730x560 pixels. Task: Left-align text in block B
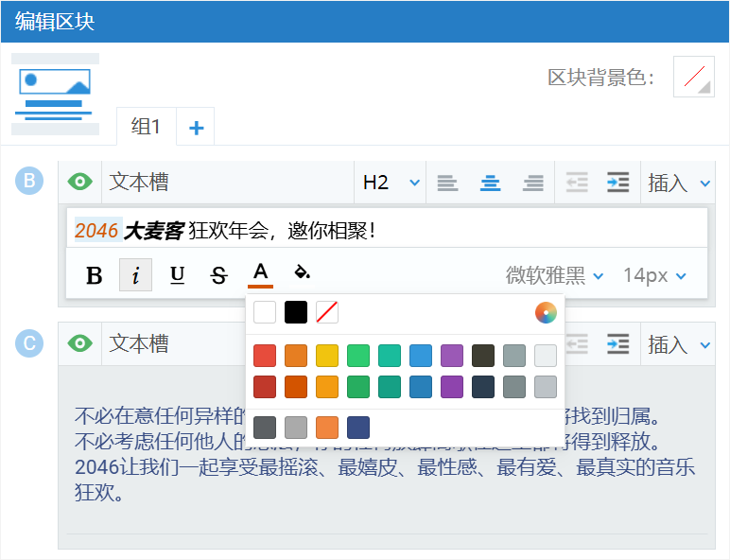click(x=447, y=183)
